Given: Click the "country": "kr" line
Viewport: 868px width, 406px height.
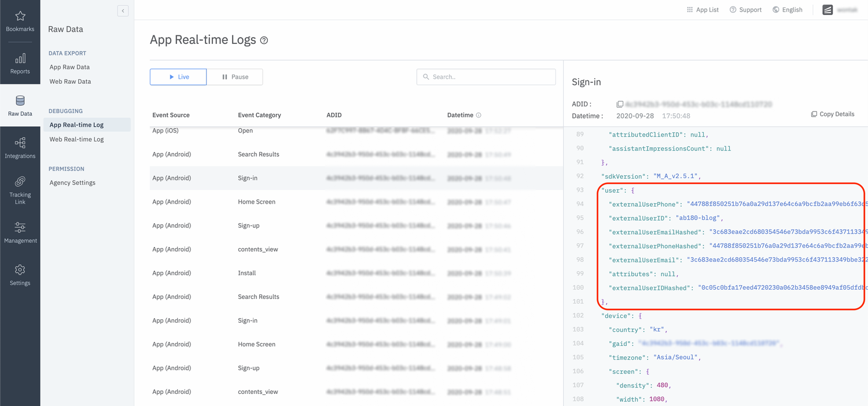Looking at the screenshot, I should 638,330.
